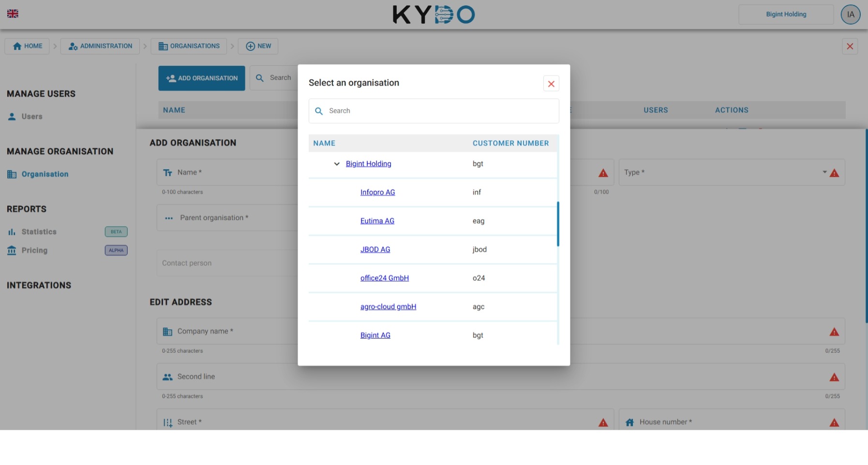Screen dimensions: 868x465
Task: Open Users in the sidebar
Action: point(32,116)
